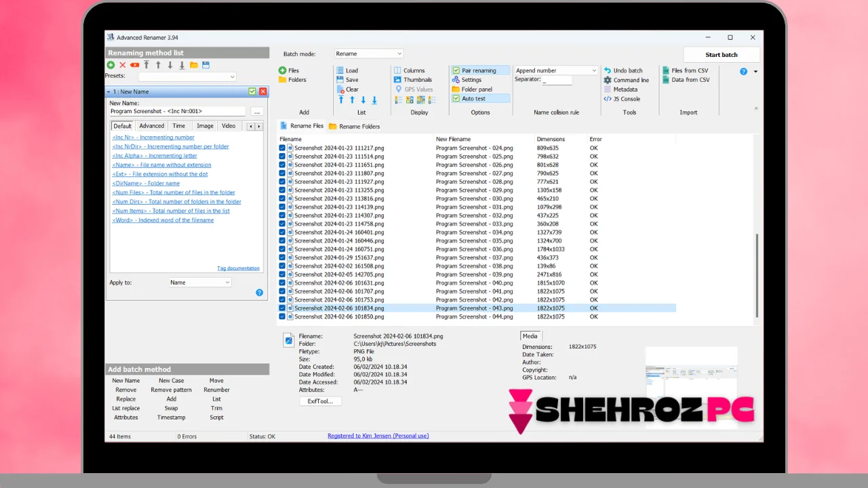Show previous tag tabs with left arrow
The width and height of the screenshot is (868, 488).
[251, 126]
